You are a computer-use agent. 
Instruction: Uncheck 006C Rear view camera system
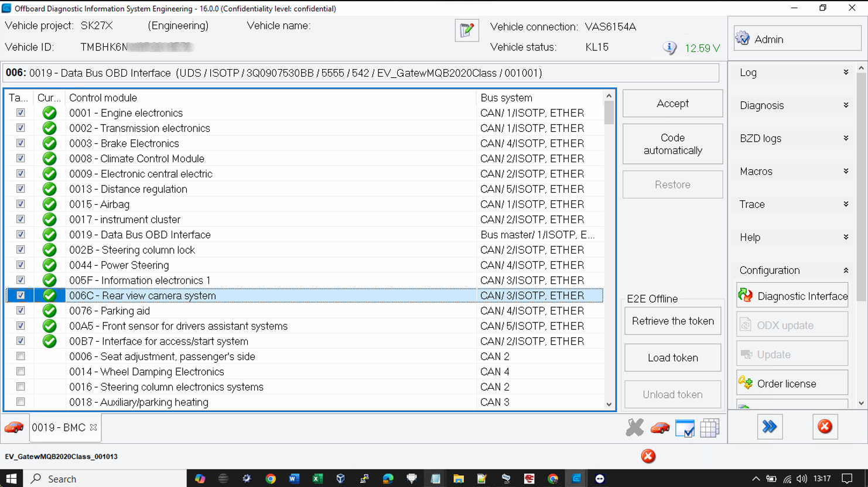[20, 295]
